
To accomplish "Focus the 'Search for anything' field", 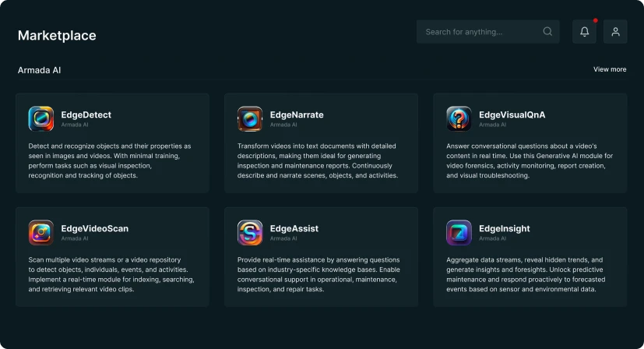I will click(479, 32).
